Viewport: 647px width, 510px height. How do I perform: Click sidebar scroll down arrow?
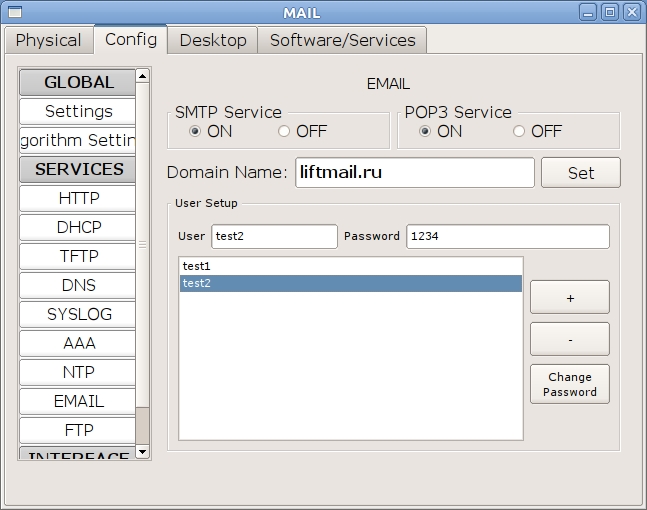point(142,451)
